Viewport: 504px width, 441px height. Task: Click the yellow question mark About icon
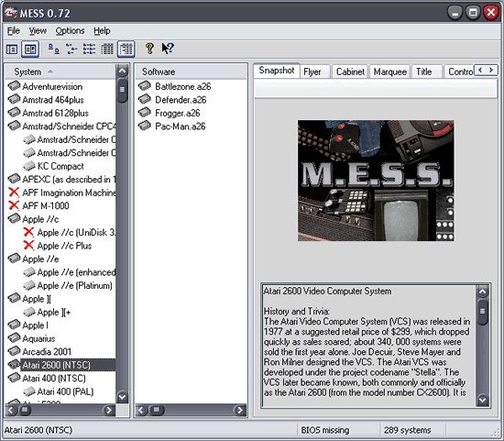[149, 49]
